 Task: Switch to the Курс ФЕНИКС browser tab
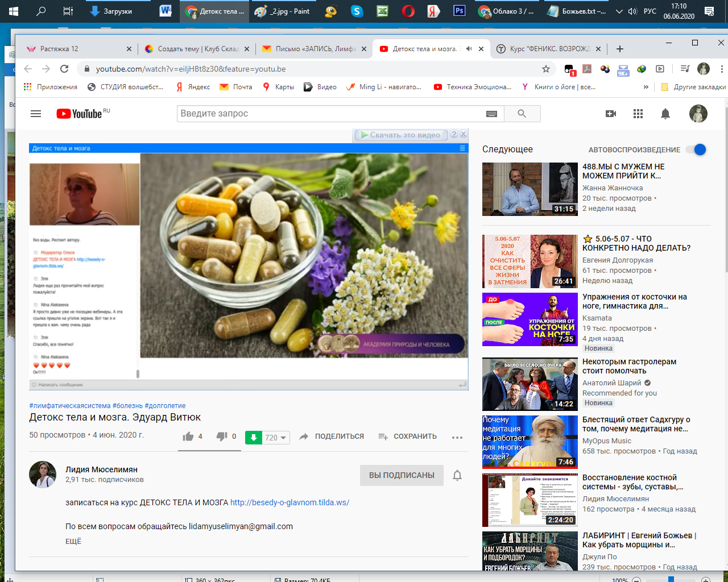click(x=549, y=49)
